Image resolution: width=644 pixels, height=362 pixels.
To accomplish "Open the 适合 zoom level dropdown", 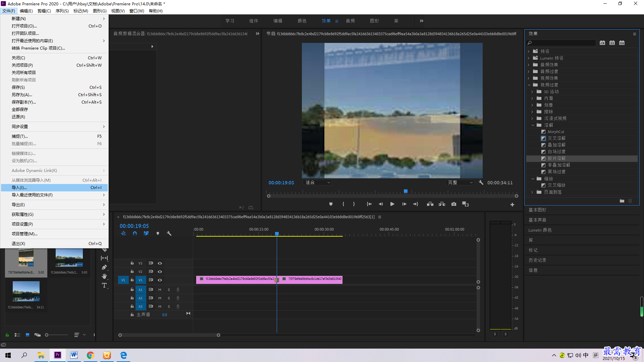I will (x=317, y=182).
